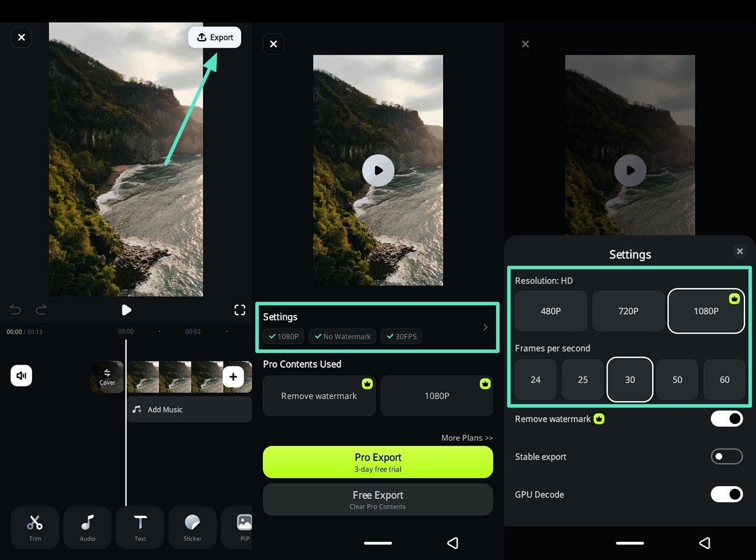This screenshot has width=756, height=560.
Task: Tap the back navigation triangle in middle panel
Action: 452,543
